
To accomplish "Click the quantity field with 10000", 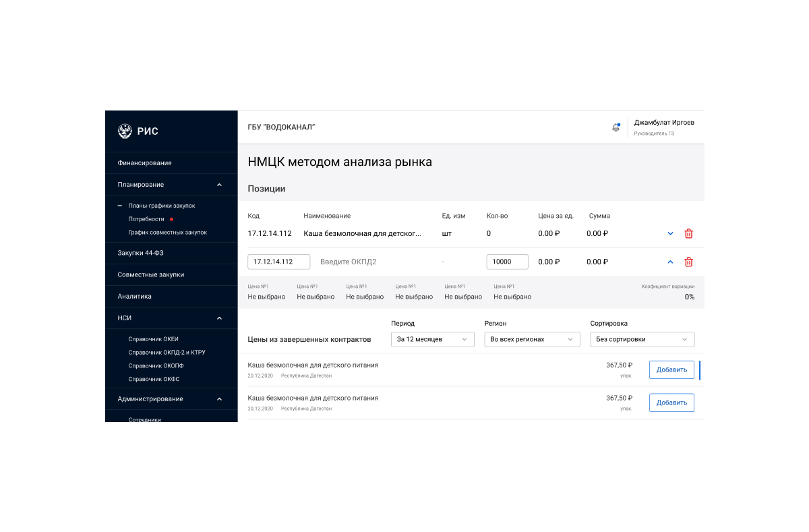I will tap(507, 262).
